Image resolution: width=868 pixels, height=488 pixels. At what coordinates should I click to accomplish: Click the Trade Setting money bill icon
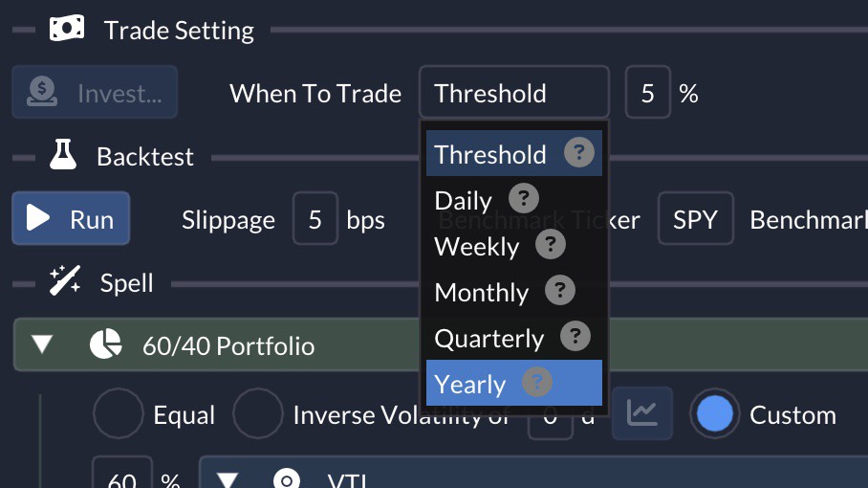(x=67, y=29)
